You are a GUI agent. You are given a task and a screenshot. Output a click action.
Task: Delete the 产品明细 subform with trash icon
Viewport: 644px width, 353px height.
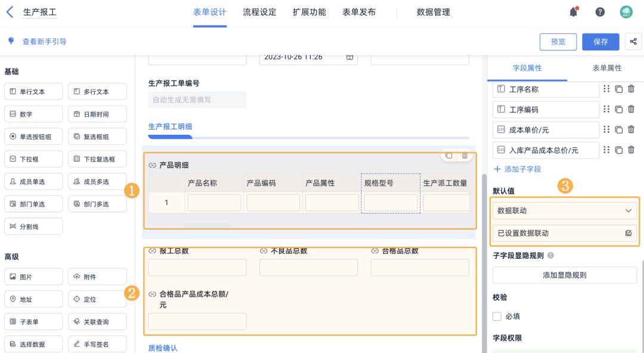point(465,156)
